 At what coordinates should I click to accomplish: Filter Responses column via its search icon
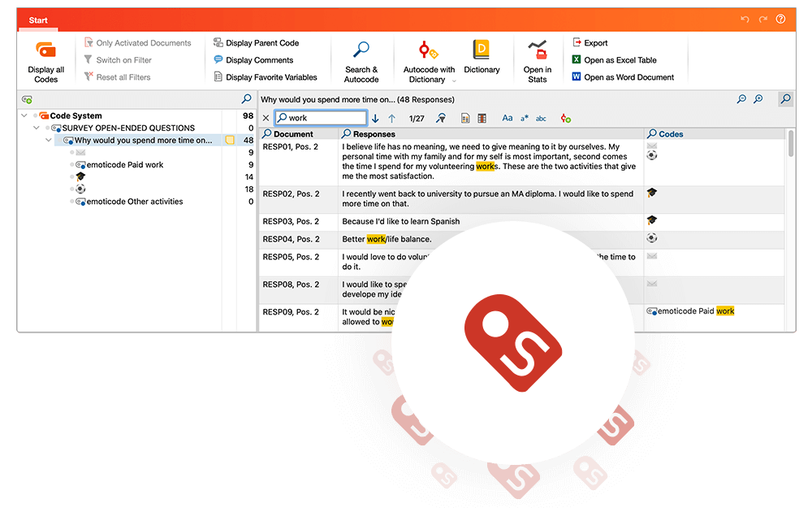tap(347, 134)
